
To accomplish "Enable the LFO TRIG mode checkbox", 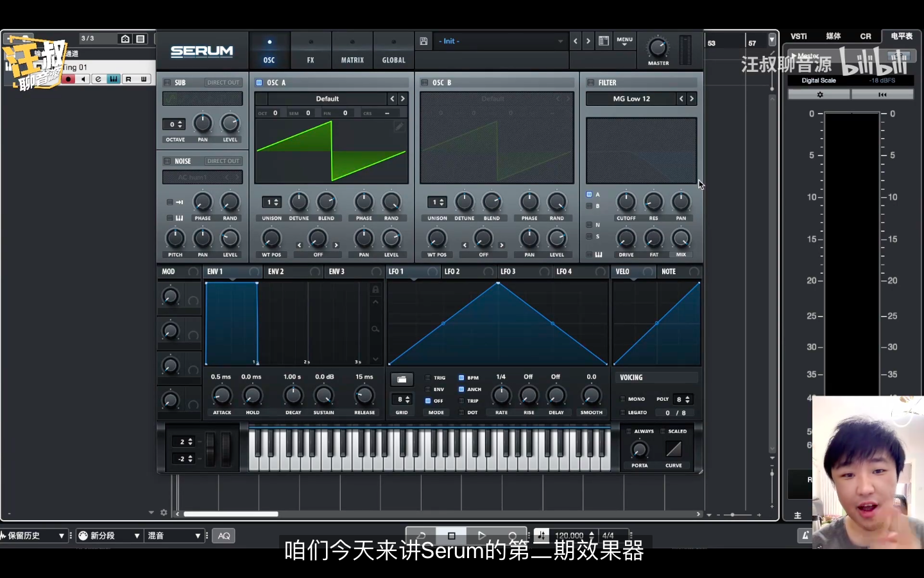I will click(428, 378).
